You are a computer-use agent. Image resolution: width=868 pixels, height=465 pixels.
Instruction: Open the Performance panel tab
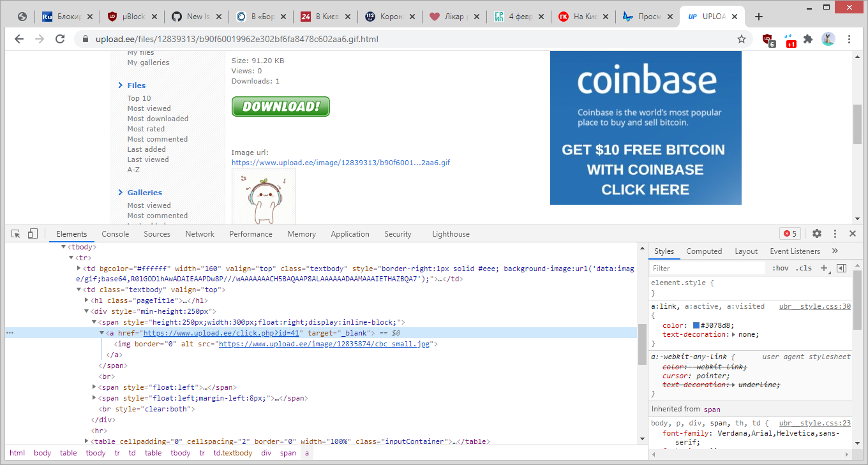251,234
